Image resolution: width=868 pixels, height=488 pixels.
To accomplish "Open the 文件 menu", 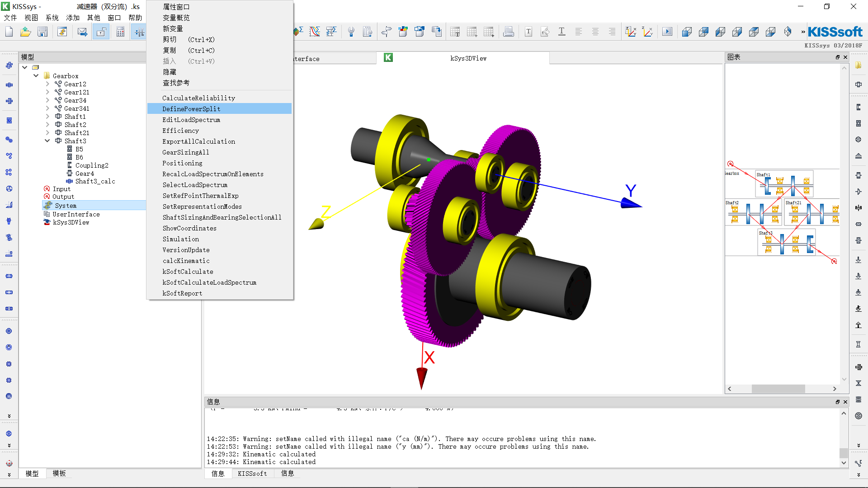I will coord(10,18).
